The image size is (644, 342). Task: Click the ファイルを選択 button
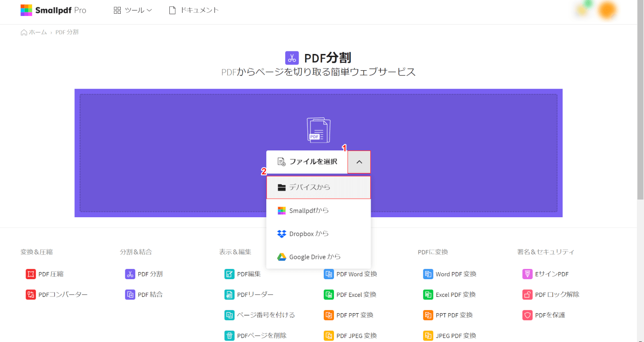click(x=307, y=161)
